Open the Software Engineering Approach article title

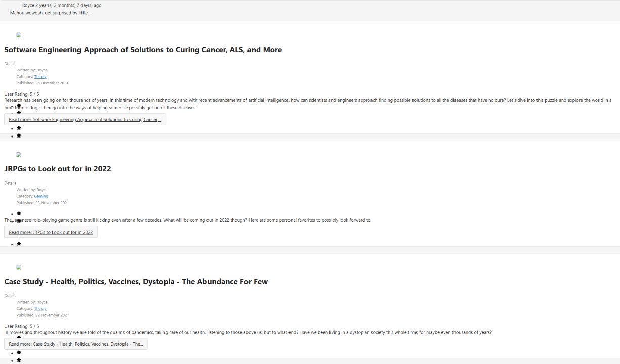(x=143, y=50)
